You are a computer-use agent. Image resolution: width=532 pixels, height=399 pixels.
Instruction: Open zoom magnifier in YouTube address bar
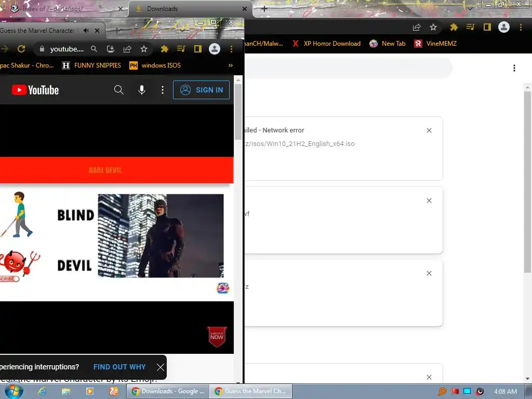pyautogui.click(x=94, y=49)
